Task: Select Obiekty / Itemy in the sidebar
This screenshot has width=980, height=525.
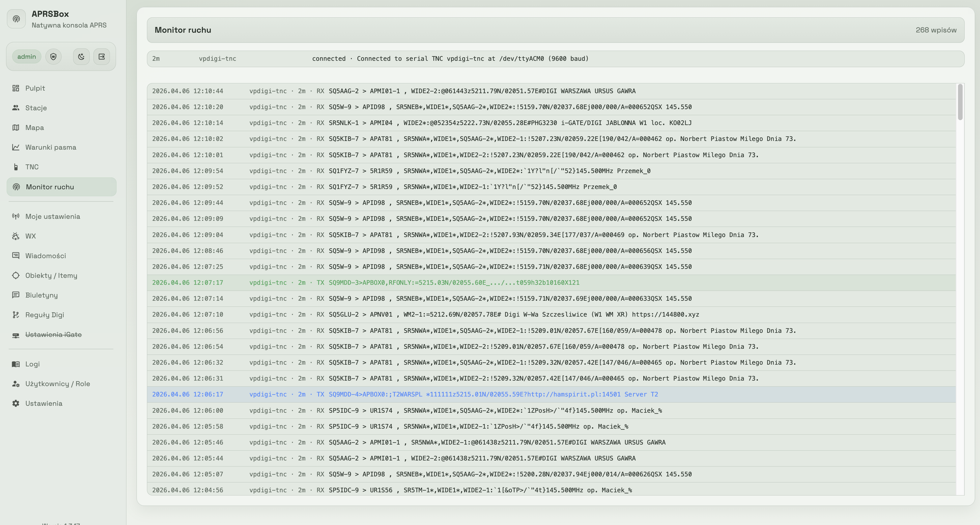Action: click(x=51, y=276)
